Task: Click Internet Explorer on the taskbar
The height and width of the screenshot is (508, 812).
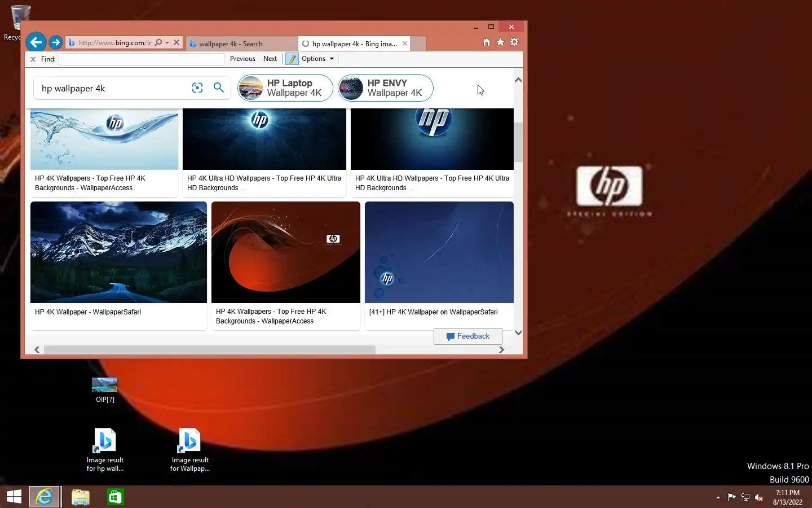Action: [x=45, y=497]
